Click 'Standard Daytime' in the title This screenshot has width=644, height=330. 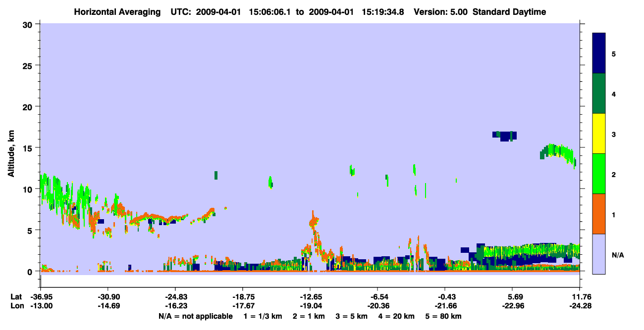coord(509,12)
